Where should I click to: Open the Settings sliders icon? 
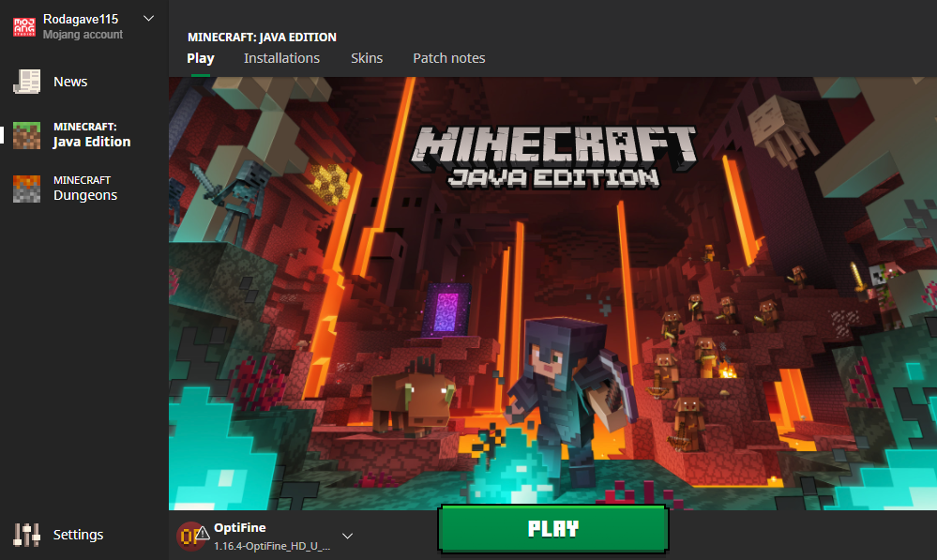tap(26, 535)
